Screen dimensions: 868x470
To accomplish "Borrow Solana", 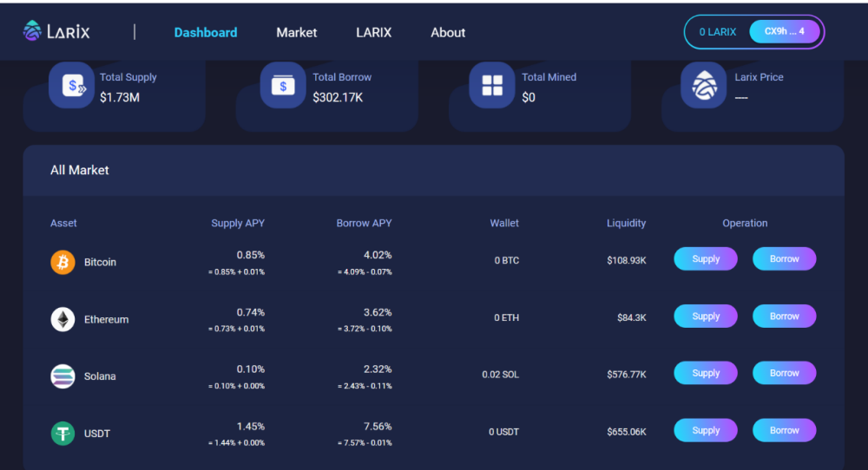I will click(784, 373).
